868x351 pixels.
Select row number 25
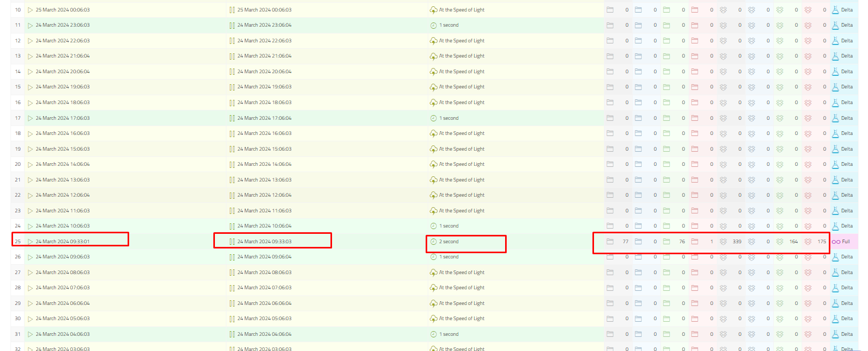[x=18, y=242]
